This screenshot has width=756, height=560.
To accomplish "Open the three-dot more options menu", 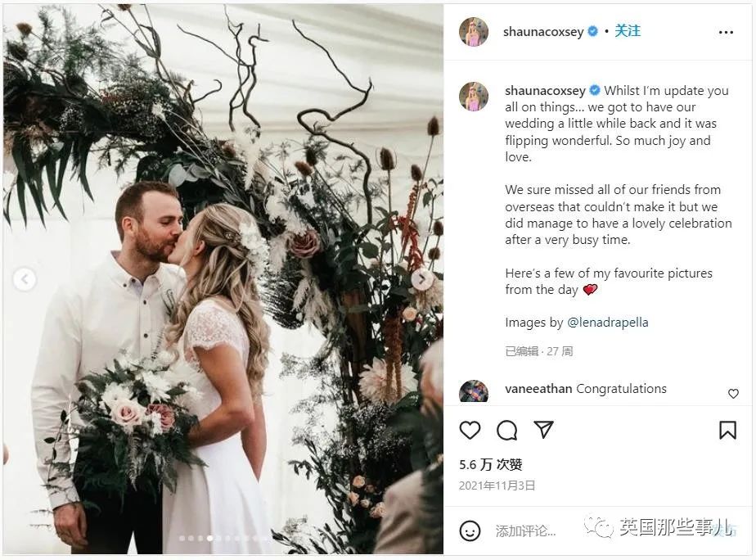I will [726, 32].
